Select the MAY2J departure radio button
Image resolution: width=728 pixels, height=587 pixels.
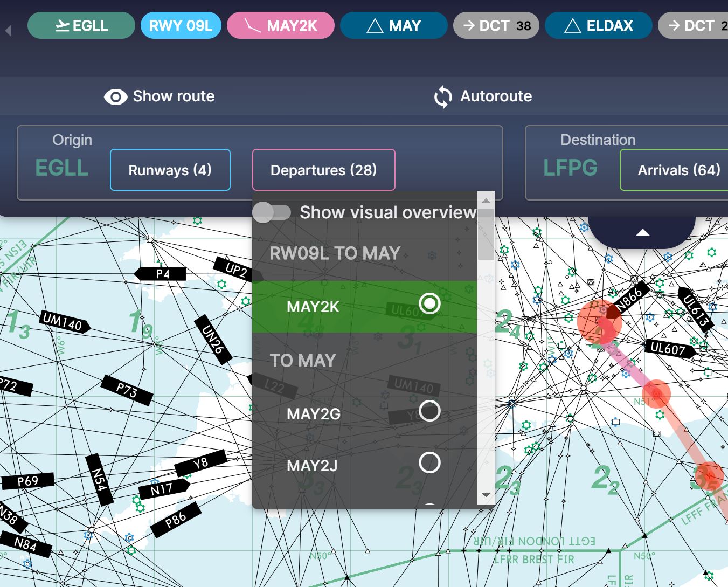(x=429, y=463)
